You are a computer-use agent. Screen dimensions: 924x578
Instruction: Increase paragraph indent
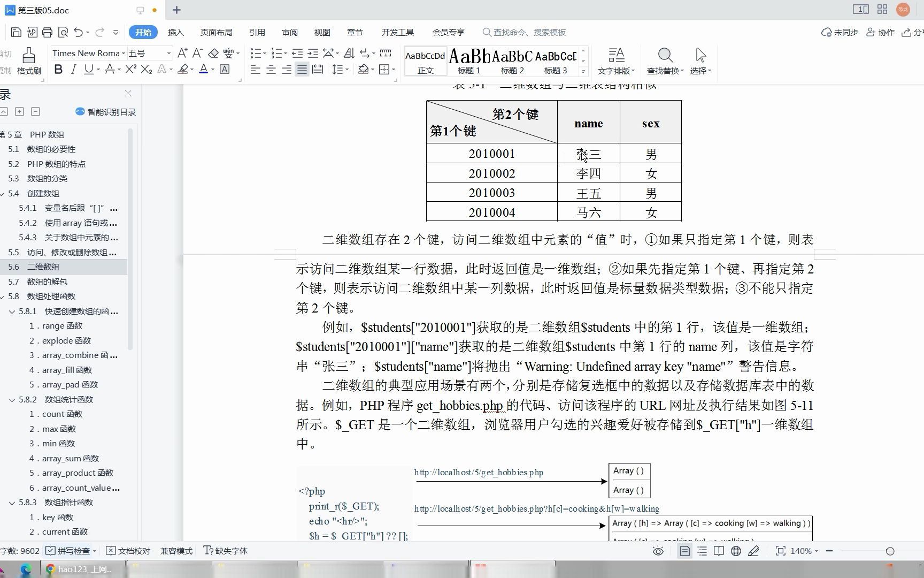tap(313, 53)
